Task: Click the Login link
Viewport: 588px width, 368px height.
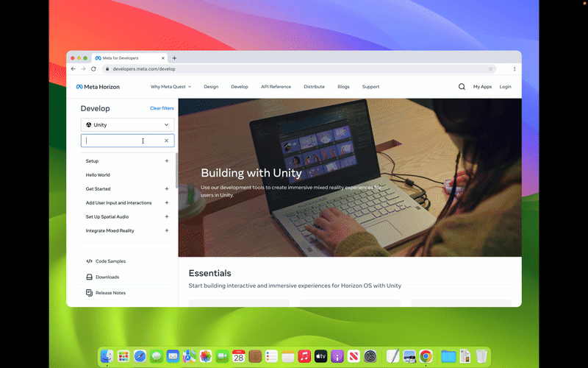Action: click(x=505, y=87)
